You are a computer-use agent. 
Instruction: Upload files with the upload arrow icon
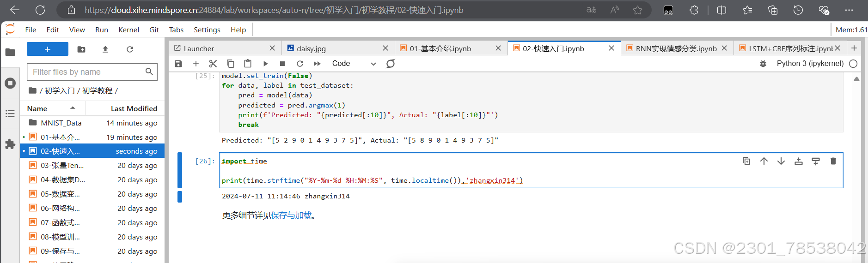point(105,49)
